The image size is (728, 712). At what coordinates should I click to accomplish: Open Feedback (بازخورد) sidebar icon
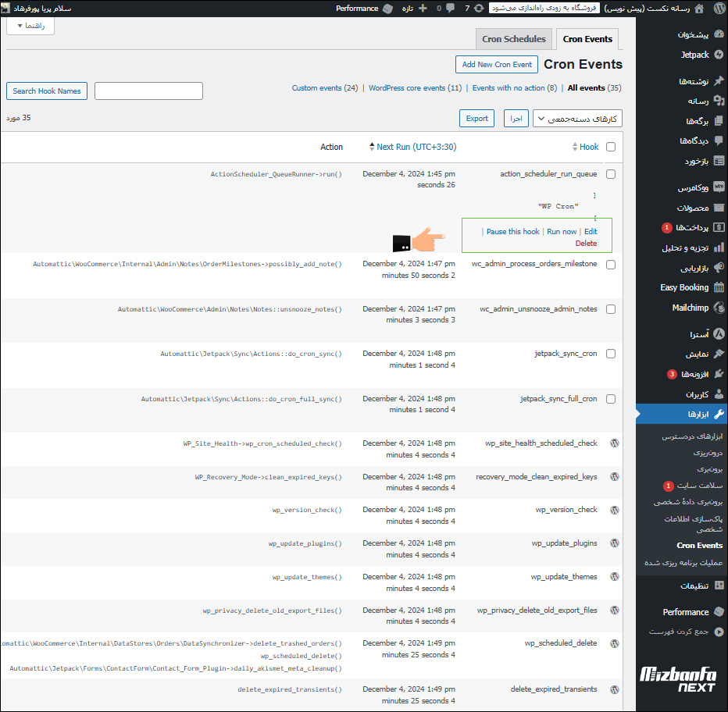(719, 161)
